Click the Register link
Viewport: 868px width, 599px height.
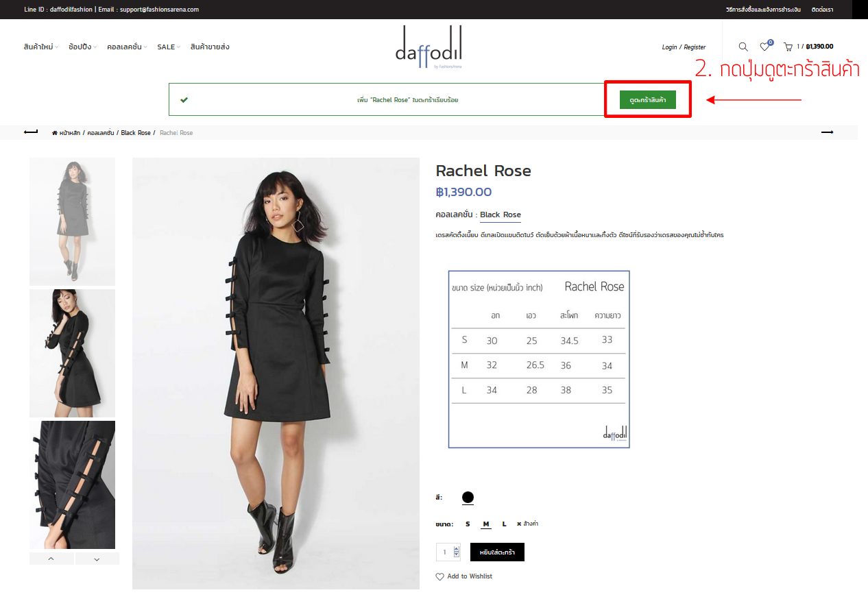coord(695,47)
